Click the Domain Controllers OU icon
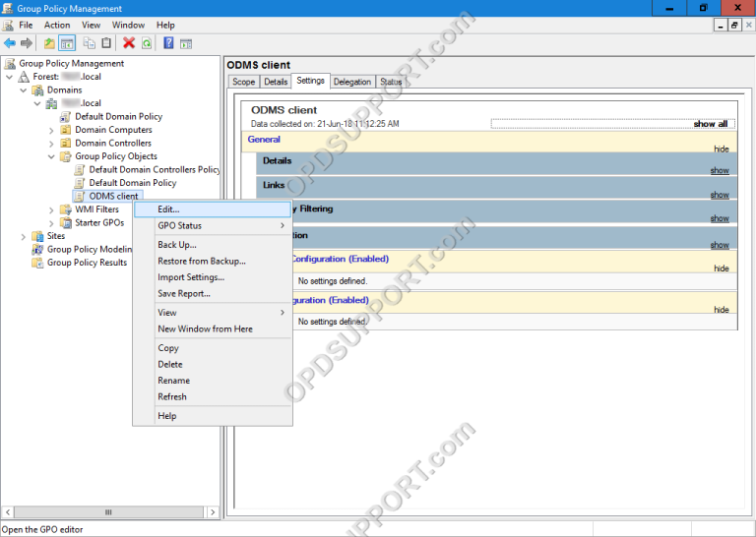Viewport: 756px width, 537px height. coord(66,143)
